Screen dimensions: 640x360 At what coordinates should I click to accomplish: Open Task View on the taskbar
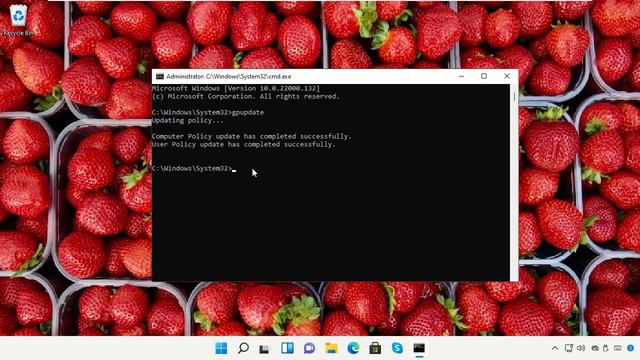point(264,348)
